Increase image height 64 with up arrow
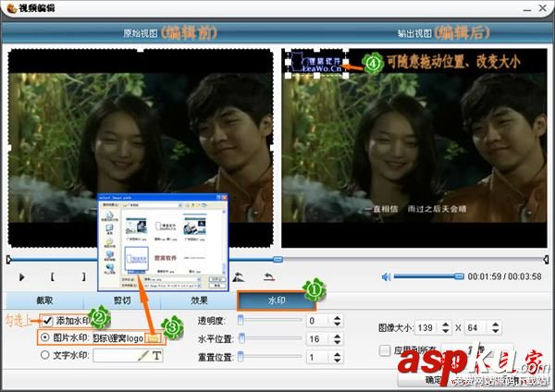The width and height of the screenshot is (555, 392). [496, 325]
